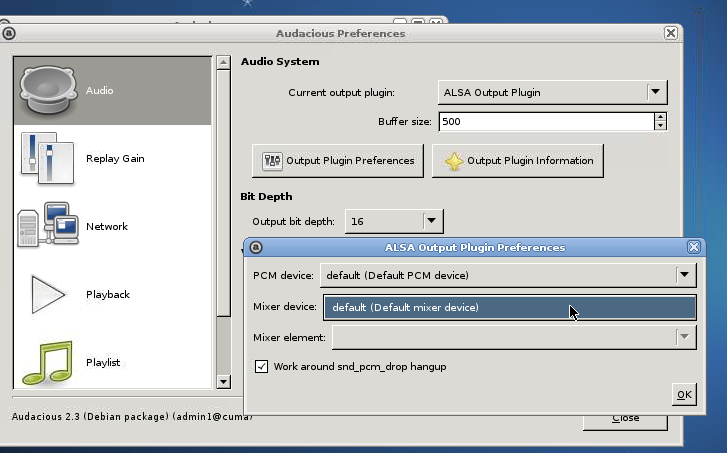Click the Buffer size input field

click(547, 121)
